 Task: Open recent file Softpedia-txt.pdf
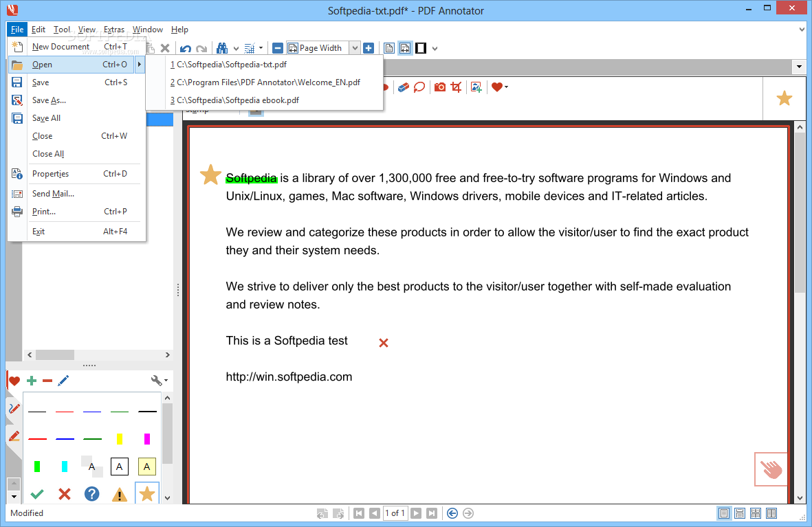(265, 64)
